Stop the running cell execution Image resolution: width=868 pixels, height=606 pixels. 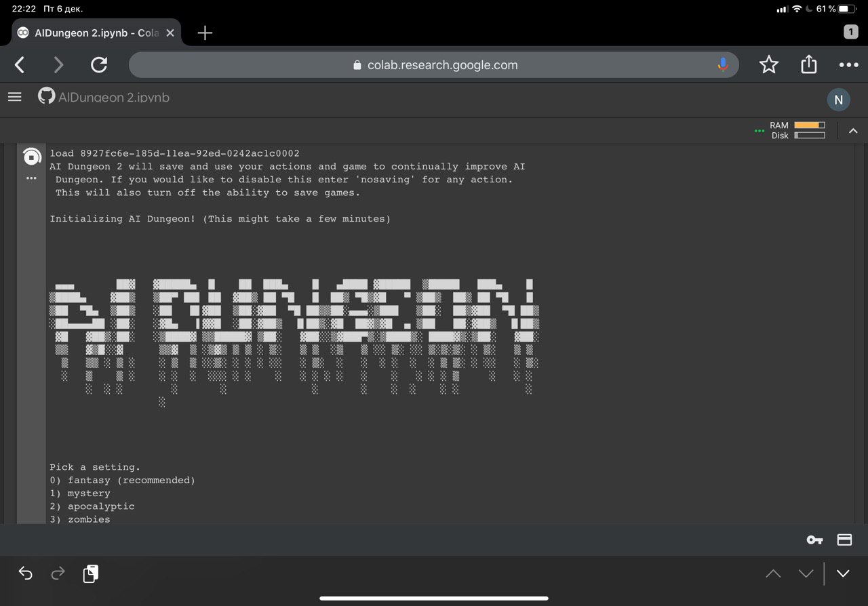[31, 157]
